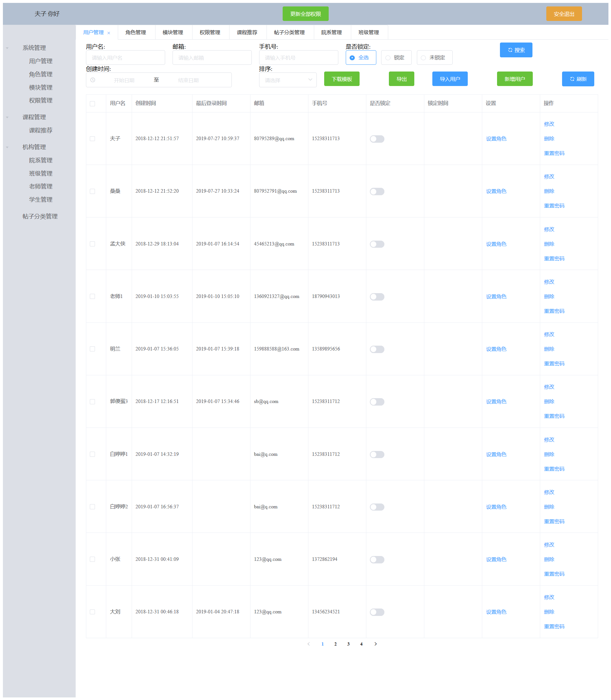
Task: Select the 锁定 radio button
Action: pos(388,57)
